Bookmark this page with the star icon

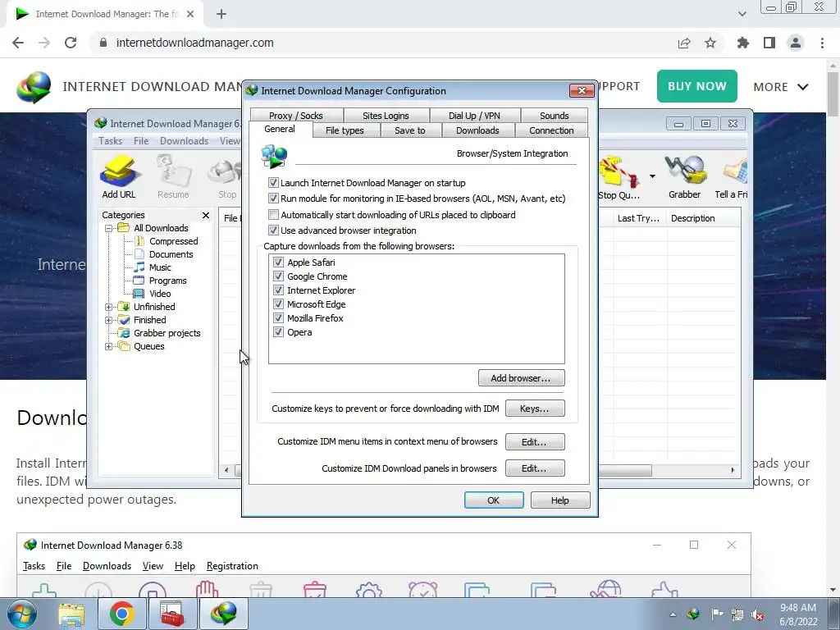click(710, 43)
